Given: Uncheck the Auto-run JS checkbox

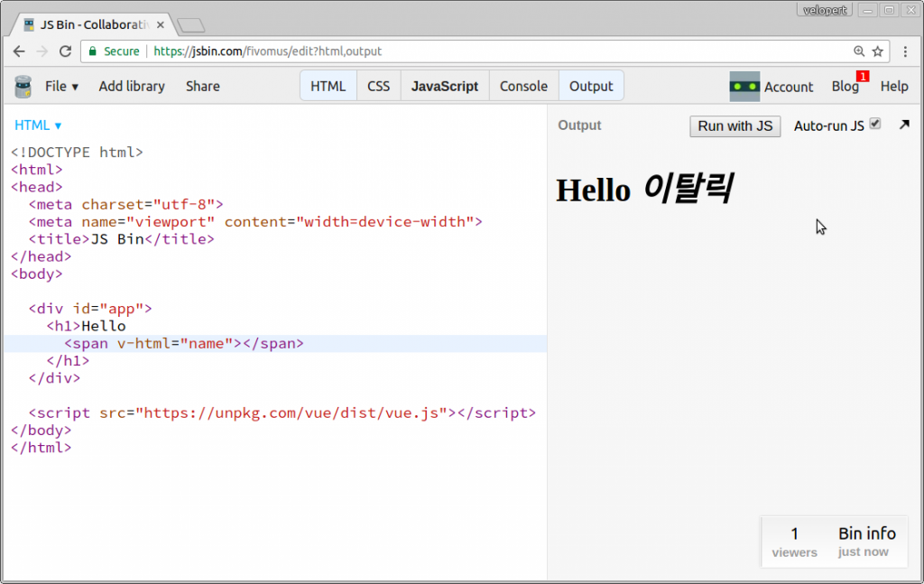Looking at the screenshot, I should [874, 125].
